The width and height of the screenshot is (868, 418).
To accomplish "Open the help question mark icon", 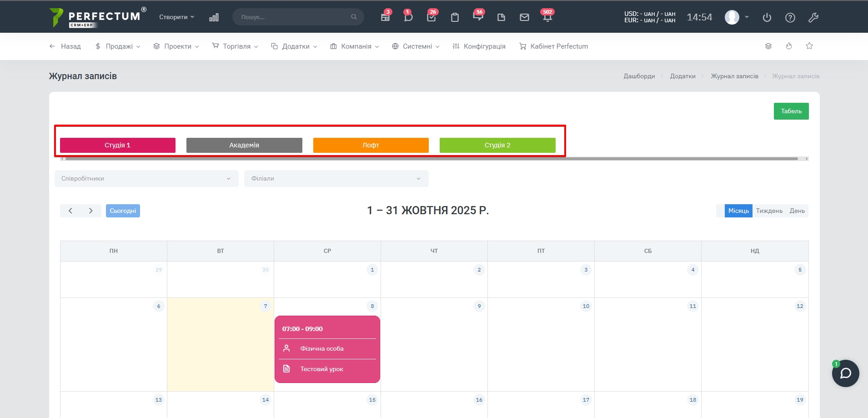I will coord(790,18).
